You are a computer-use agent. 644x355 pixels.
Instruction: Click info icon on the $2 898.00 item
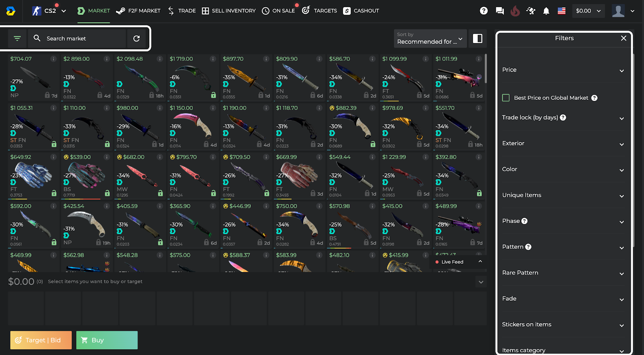click(107, 59)
